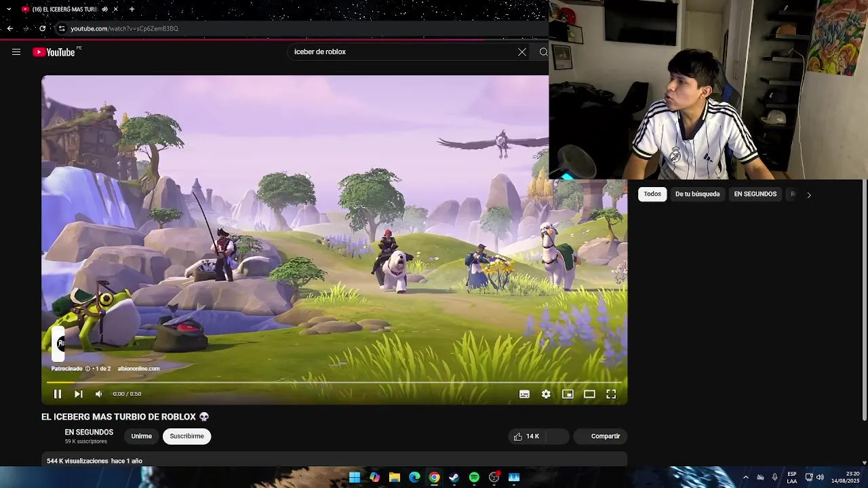Viewport: 868px width, 488px height.
Task: Go back in the browser
Action: (x=9, y=28)
